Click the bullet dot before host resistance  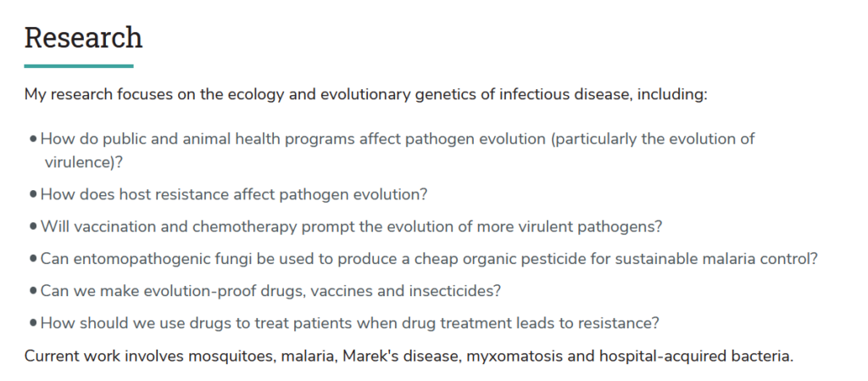34,194
